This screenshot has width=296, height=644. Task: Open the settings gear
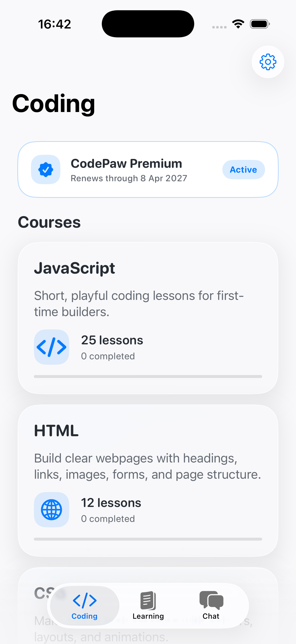coord(268,62)
